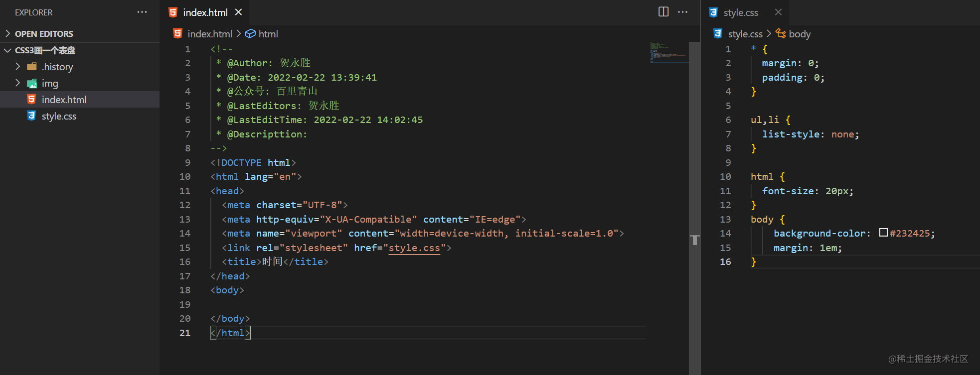
Task: Click style.css in the right breadcrumb
Action: click(745, 34)
